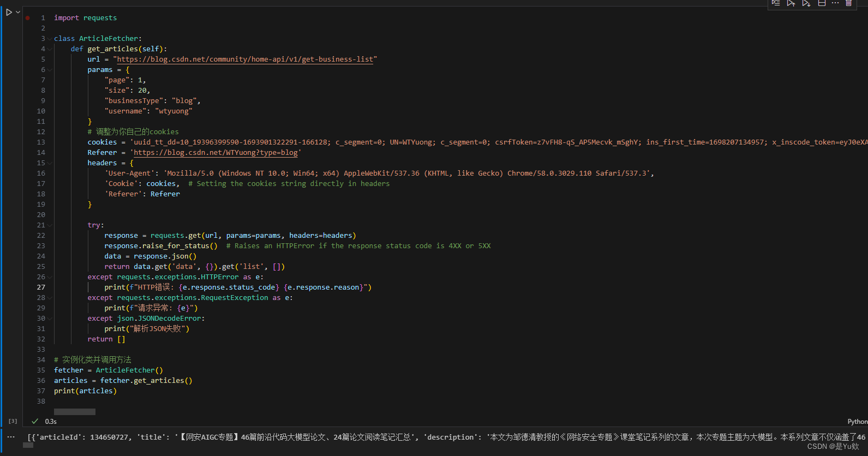The height and width of the screenshot is (456, 868).
Task: Click the 'return []' statement on line 32
Action: tap(106, 339)
